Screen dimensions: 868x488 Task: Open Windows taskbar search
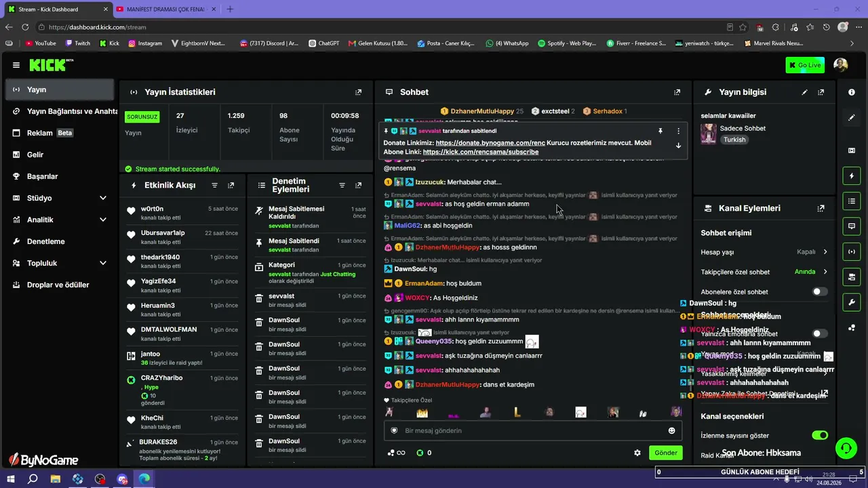[33, 479]
